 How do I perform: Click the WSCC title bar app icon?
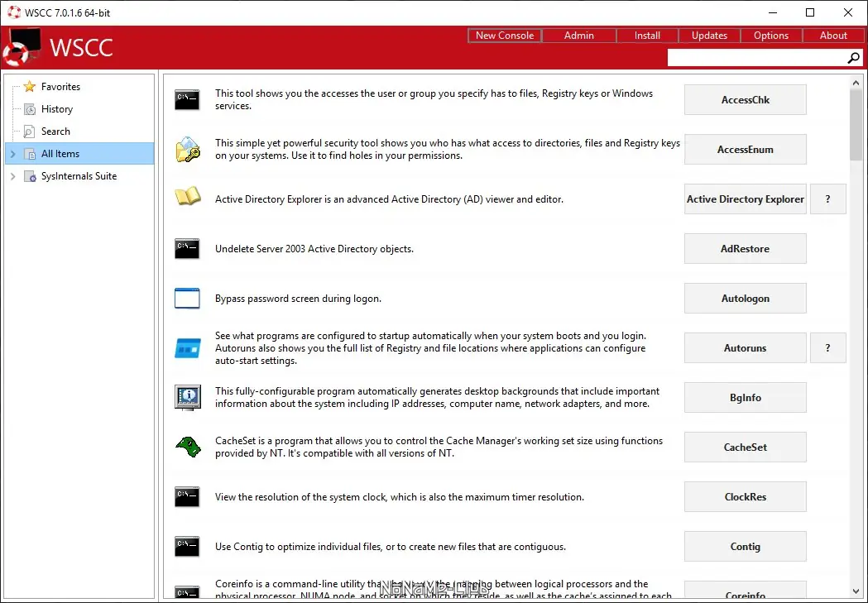tap(14, 12)
